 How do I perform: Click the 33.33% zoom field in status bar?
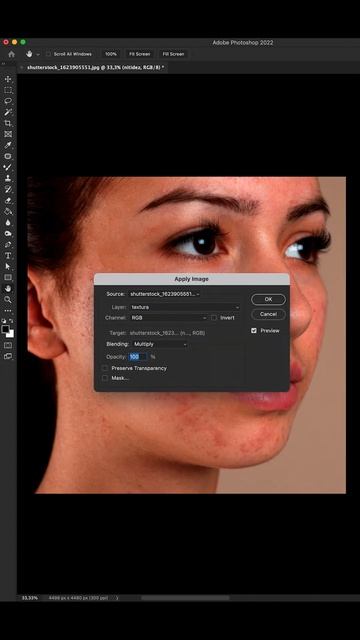click(29, 598)
